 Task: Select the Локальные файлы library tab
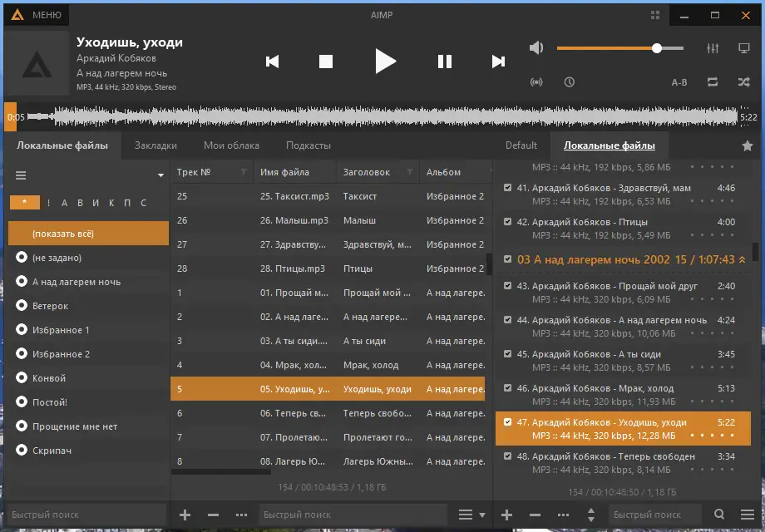pyautogui.click(x=62, y=145)
